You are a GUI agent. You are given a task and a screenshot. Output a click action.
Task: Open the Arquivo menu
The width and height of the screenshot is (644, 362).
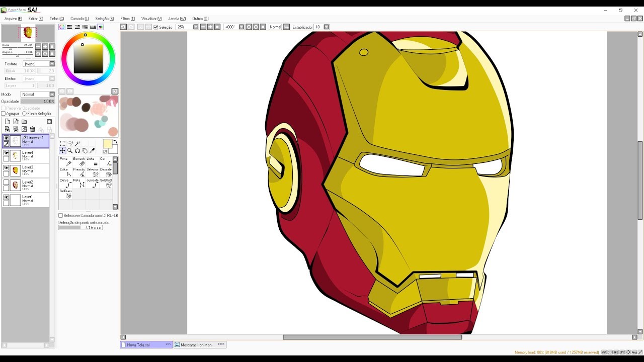pyautogui.click(x=13, y=19)
